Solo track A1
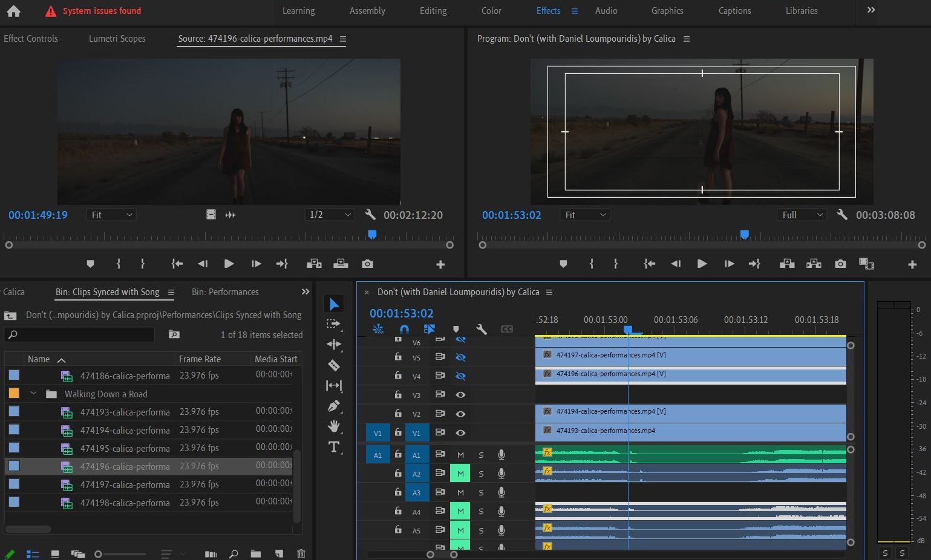 click(x=481, y=455)
